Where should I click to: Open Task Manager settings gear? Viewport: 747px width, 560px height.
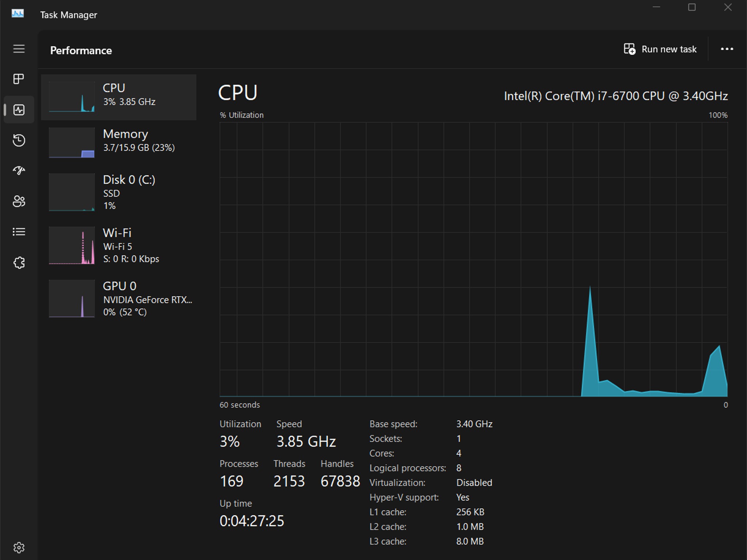pyautogui.click(x=19, y=547)
